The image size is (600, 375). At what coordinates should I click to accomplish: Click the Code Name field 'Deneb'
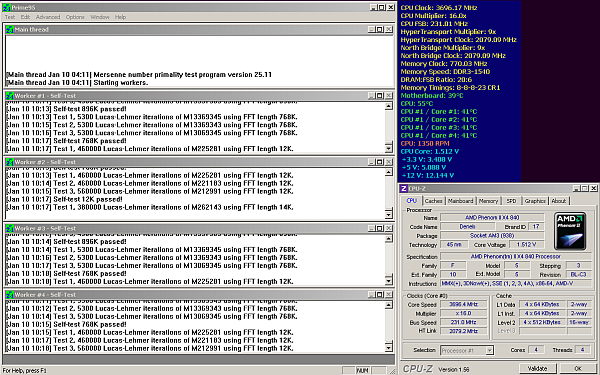point(468,227)
